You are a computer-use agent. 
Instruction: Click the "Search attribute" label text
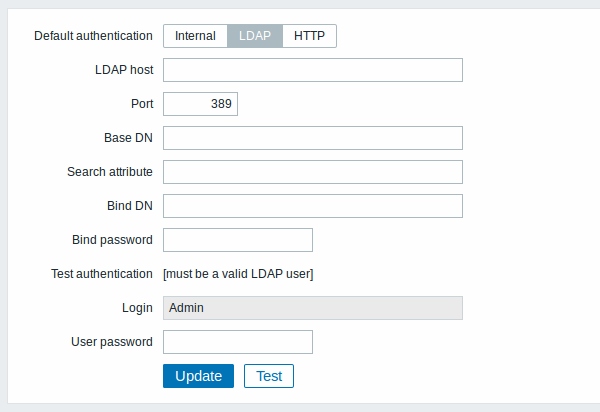pyautogui.click(x=110, y=172)
